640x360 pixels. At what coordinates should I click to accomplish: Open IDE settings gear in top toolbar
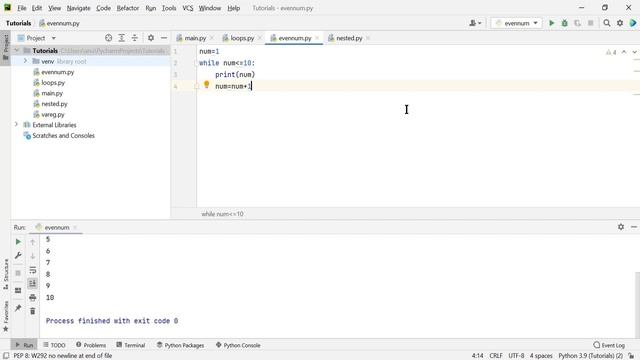(x=620, y=23)
